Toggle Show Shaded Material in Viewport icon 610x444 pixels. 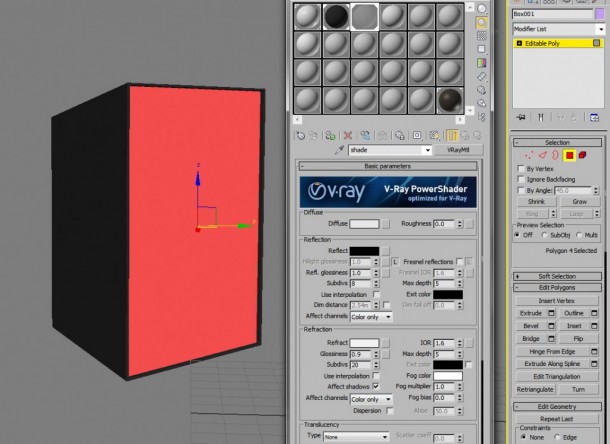coord(435,135)
